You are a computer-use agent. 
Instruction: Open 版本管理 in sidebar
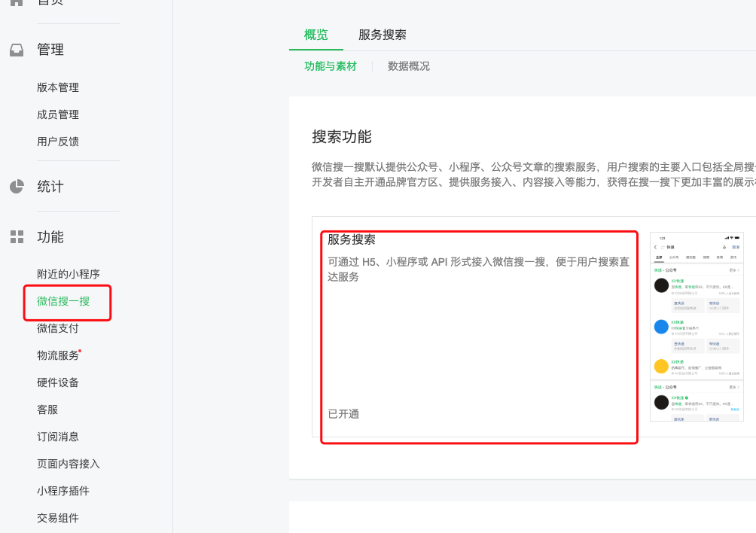pos(58,87)
